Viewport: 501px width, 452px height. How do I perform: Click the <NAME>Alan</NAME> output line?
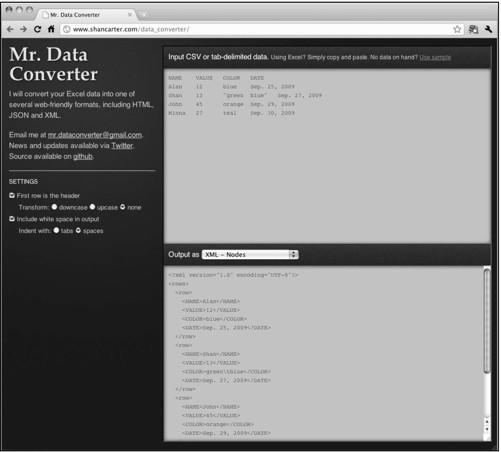[x=211, y=301]
